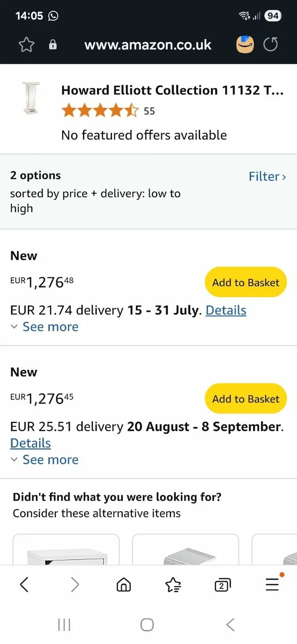Open delivery Details for August - September offer

31,443
